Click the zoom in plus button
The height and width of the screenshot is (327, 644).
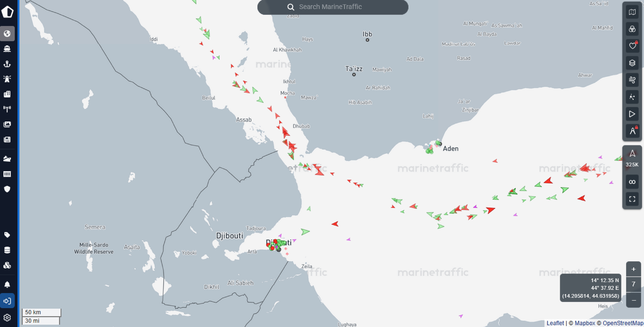tap(633, 269)
